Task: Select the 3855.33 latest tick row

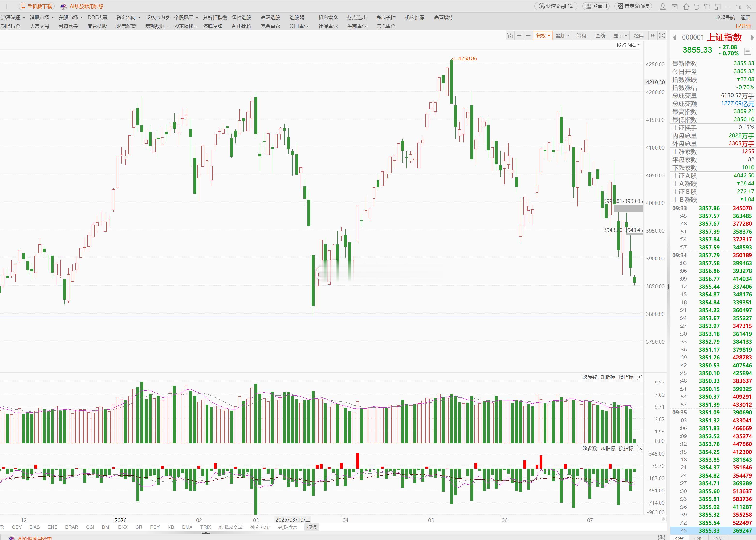Action: pyautogui.click(x=713, y=531)
